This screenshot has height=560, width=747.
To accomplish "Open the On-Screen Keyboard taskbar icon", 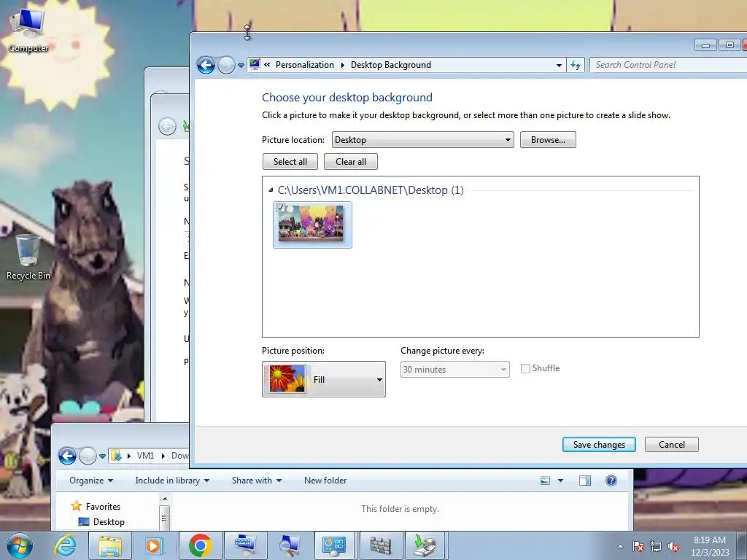I will (x=246, y=545).
